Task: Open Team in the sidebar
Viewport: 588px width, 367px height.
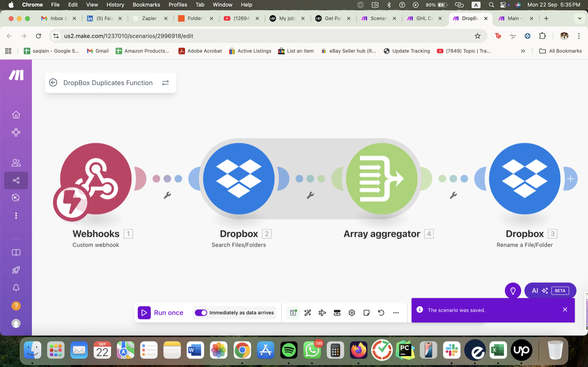Action: click(16, 163)
